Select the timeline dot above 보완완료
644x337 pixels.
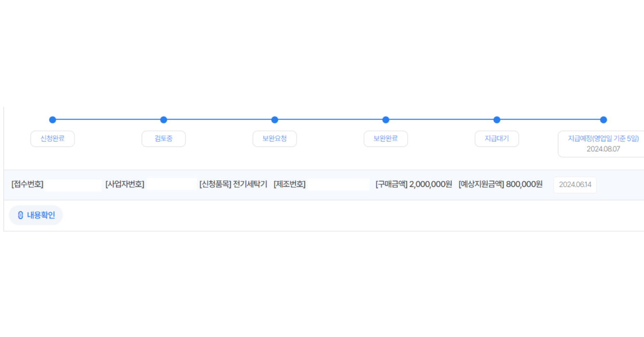click(386, 120)
